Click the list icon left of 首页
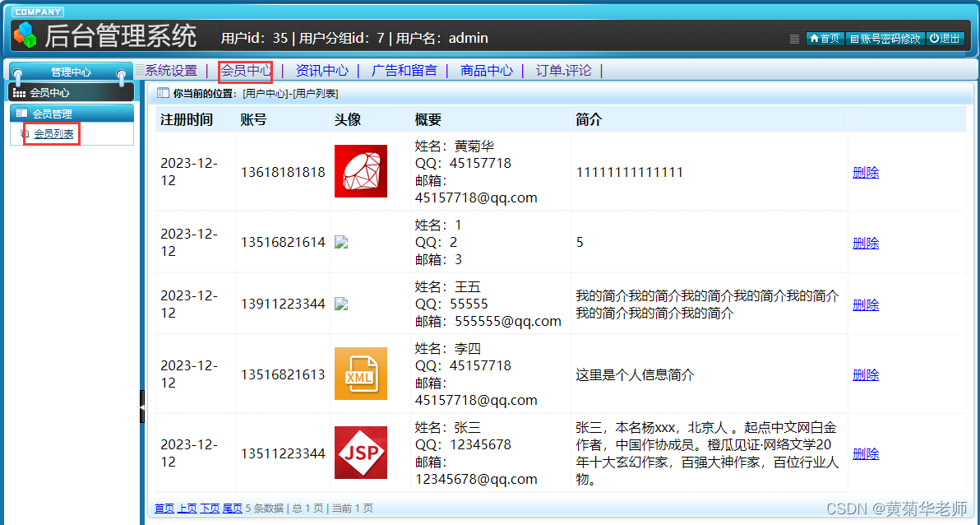 tap(794, 39)
